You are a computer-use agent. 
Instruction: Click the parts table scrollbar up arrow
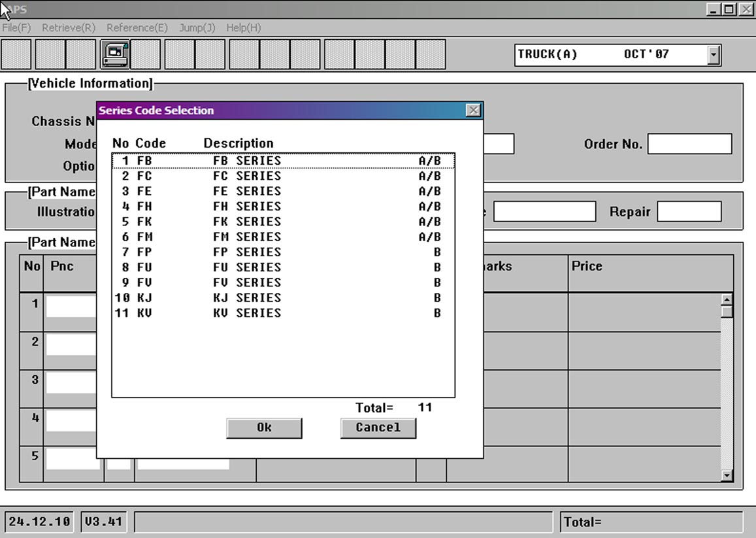click(726, 299)
